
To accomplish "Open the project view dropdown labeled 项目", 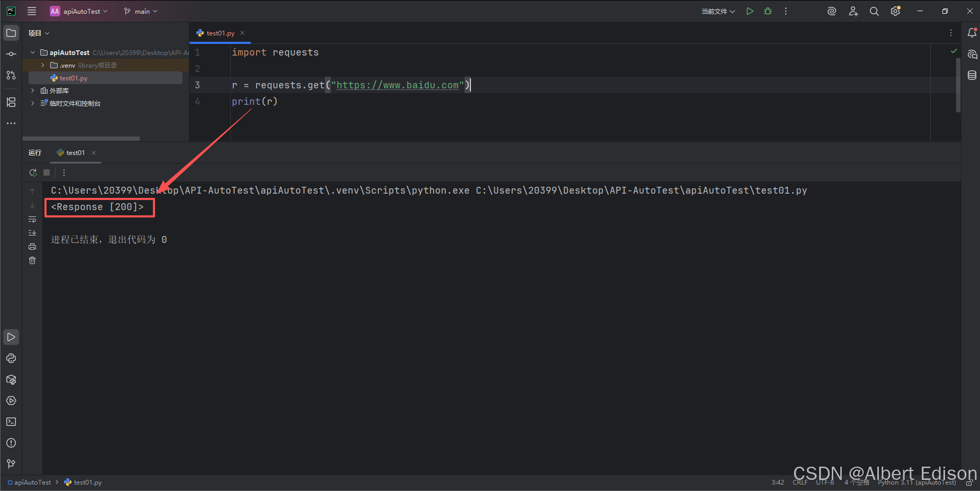I will [39, 33].
